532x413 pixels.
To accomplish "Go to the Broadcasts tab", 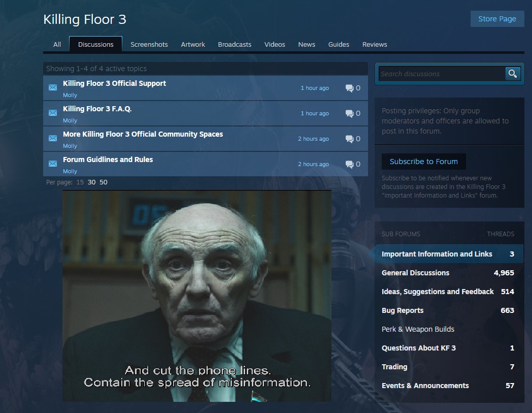I will [235, 45].
